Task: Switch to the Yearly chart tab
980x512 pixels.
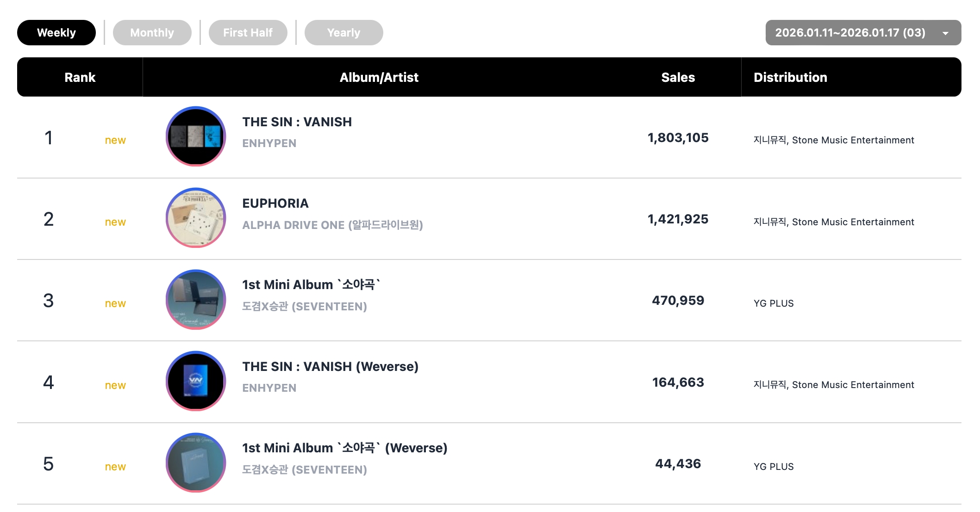Action: pos(343,33)
